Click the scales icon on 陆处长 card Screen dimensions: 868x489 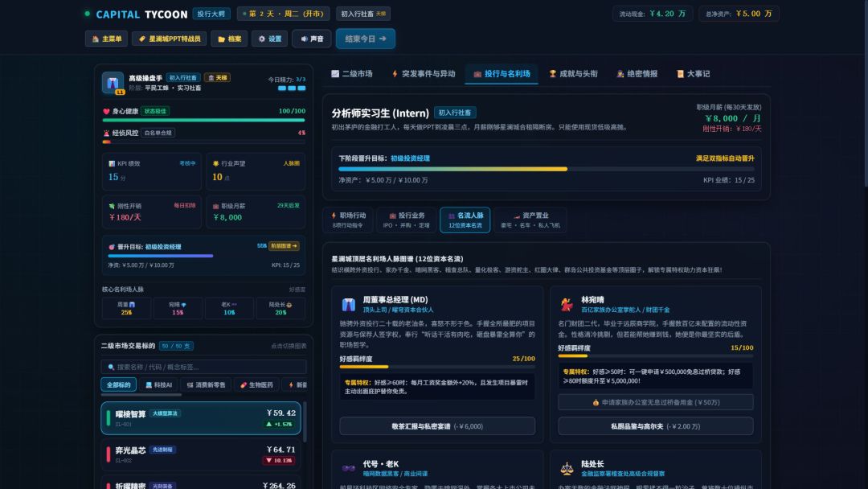tap(567, 469)
